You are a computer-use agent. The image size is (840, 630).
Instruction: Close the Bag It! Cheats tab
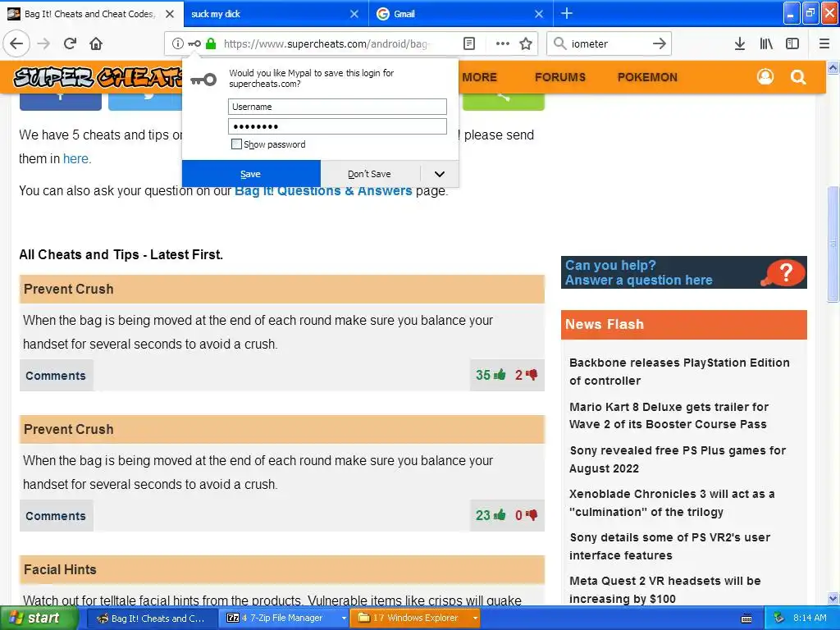pyautogui.click(x=170, y=14)
